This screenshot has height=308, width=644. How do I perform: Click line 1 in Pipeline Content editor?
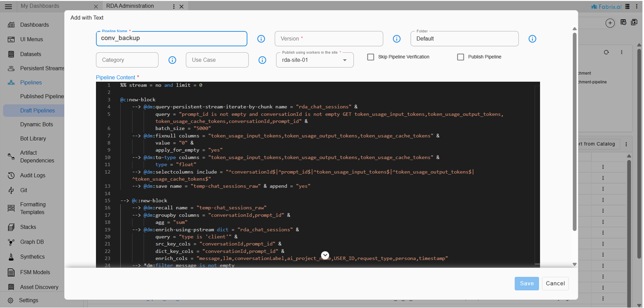pyautogui.click(x=161, y=85)
